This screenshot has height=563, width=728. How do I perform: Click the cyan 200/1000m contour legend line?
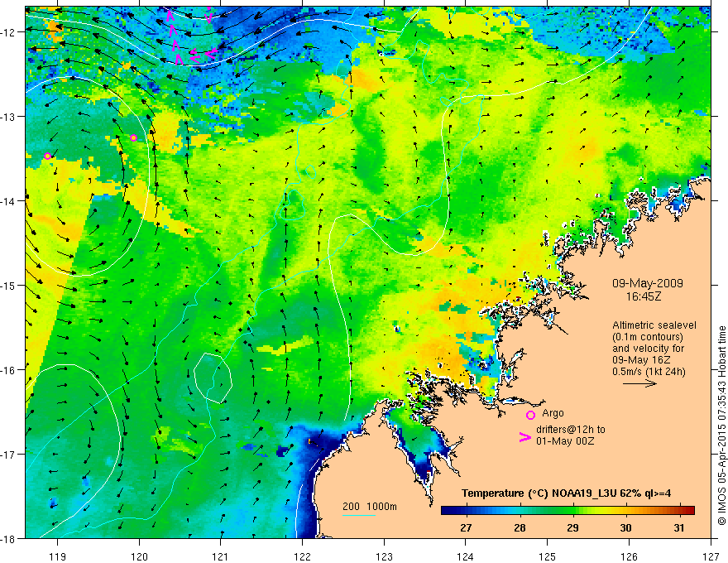359,515
